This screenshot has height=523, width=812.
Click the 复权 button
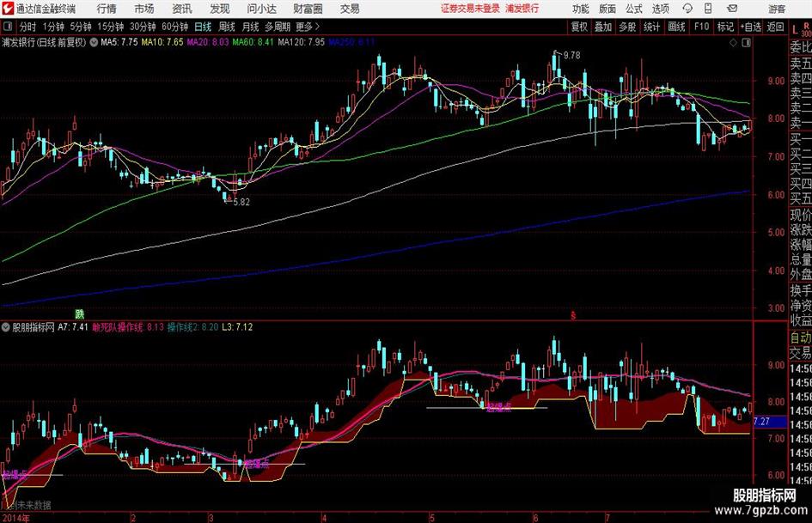[579, 27]
